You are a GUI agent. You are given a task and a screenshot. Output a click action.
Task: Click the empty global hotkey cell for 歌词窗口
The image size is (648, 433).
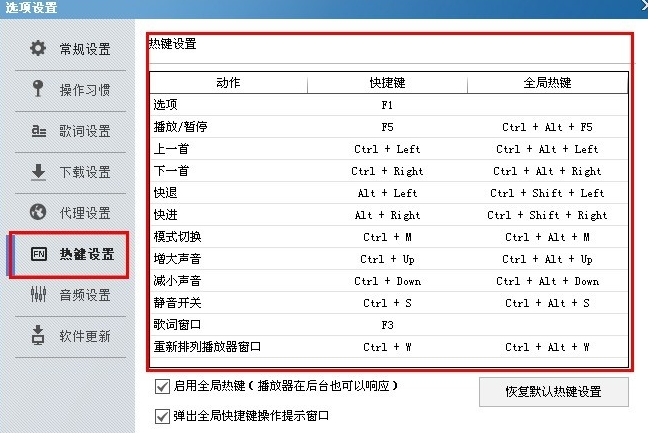[547, 325]
